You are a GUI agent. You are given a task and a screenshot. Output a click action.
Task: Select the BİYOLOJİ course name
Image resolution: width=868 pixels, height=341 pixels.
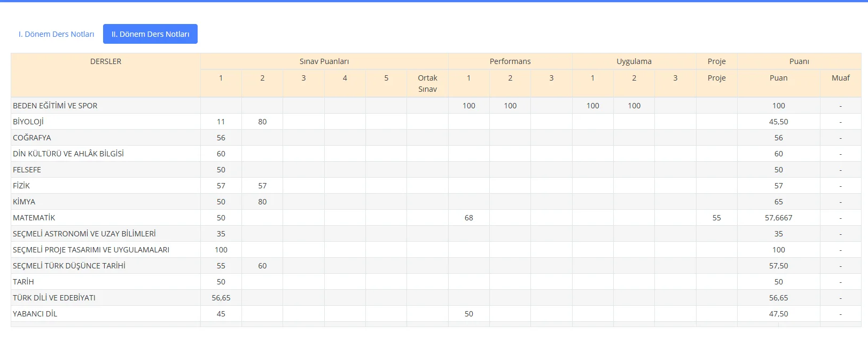(28, 122)
